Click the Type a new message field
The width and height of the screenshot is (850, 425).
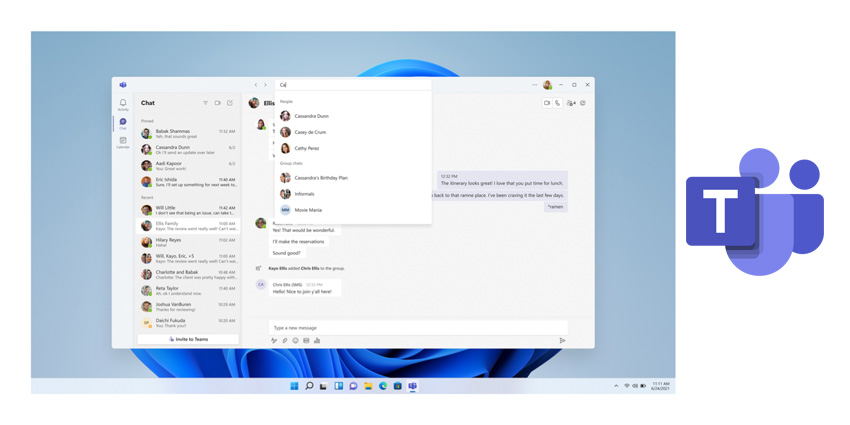(x=418, y=327)
